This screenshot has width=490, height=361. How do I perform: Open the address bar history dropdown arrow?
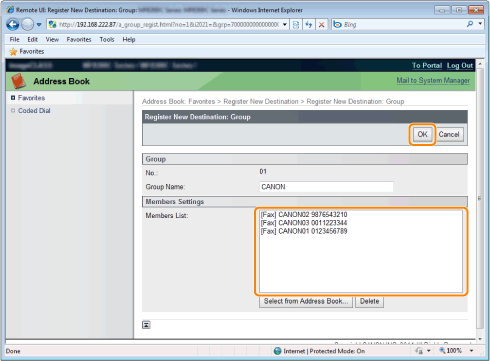pos(285,24)
